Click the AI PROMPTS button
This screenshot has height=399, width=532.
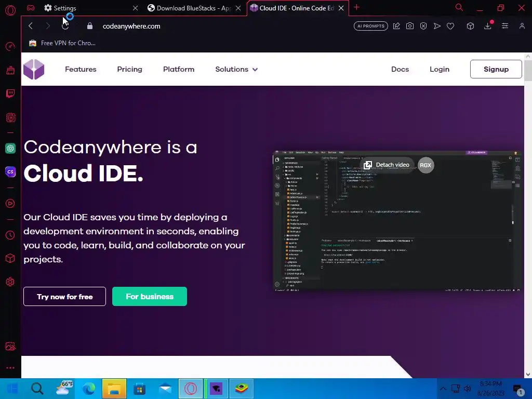pos(371,26)
